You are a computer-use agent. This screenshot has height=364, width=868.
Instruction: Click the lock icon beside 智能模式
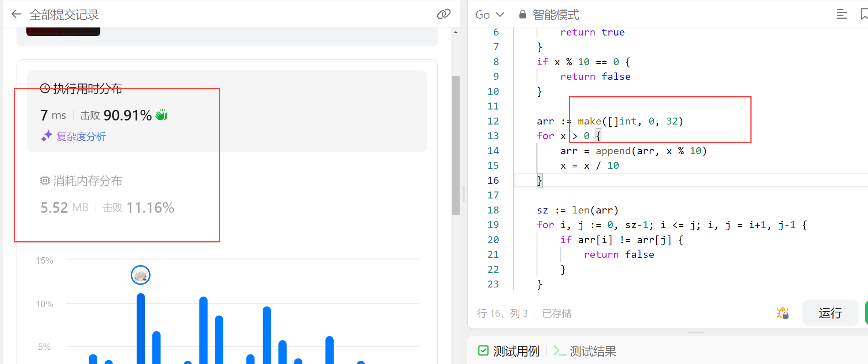523,14
